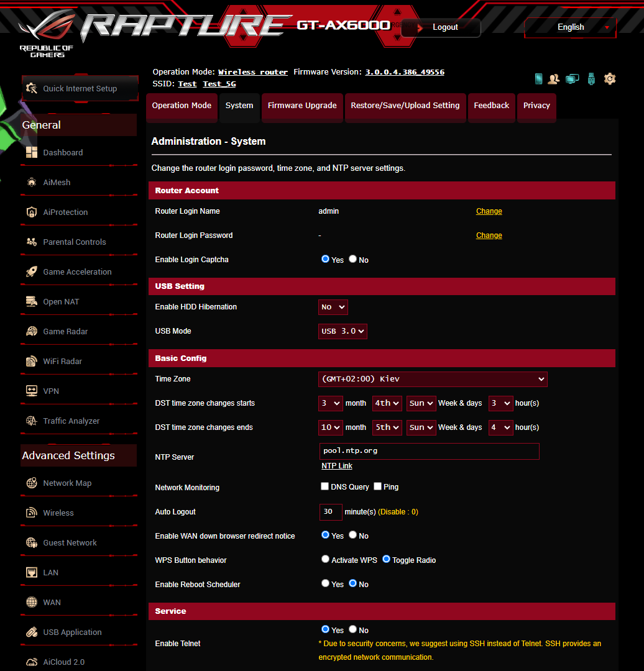Screen dimensions: 644x671
Task: Open the English language dropdown
Action: point(571,27)
